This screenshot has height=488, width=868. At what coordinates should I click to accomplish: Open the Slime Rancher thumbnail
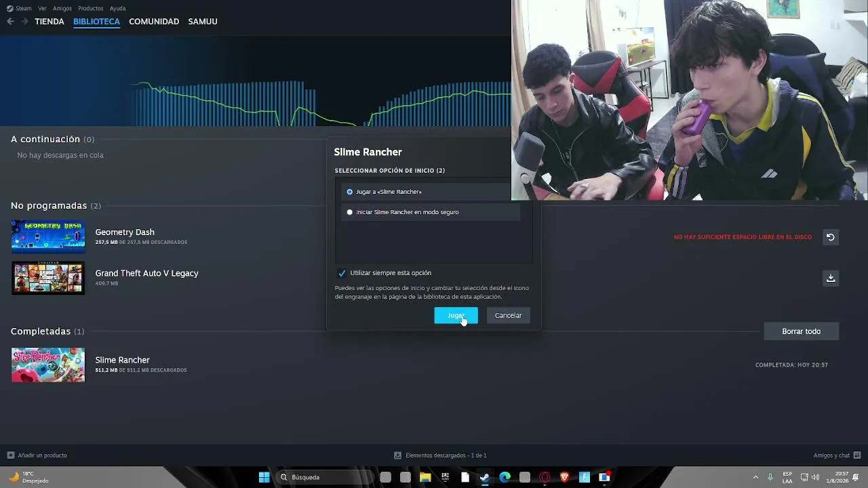click(48, 365)
